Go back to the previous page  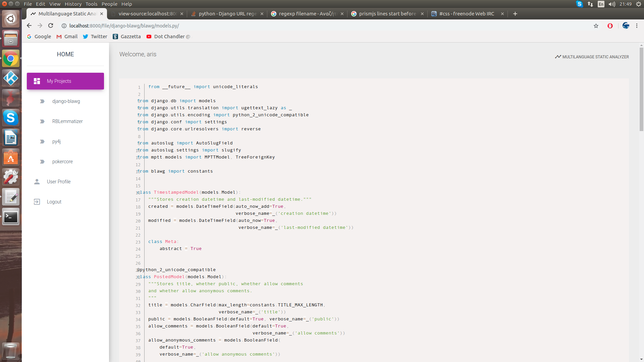29,25
